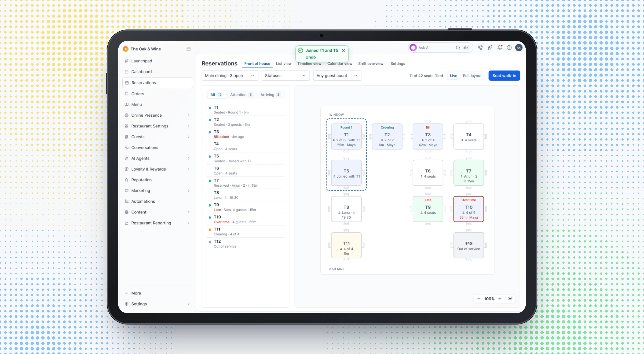Open notifications bell icon
The width and height of the screenshot is (644, 354).
pyautogui.click(x=499, y=48)
